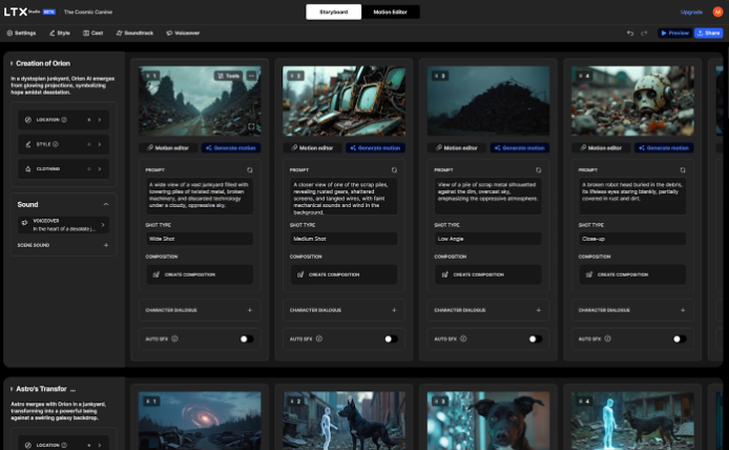Screen dimensions: 729x450
Task: Select the galaxy sky thumbnail
Action: pyautogui.click(x=199, y=420)
